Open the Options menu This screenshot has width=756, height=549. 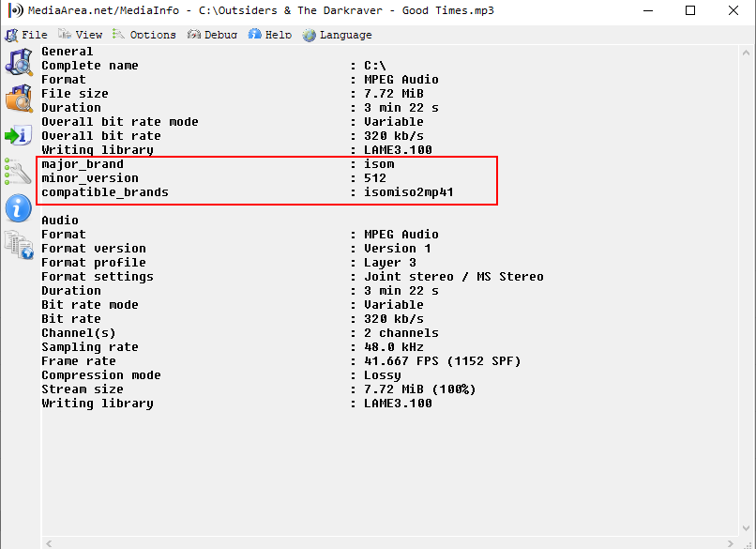(x=144, y=35)
